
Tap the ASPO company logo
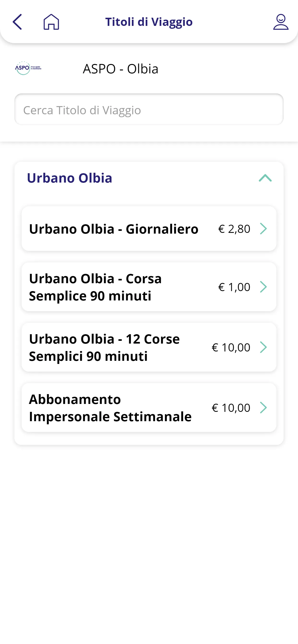(28, 68)
